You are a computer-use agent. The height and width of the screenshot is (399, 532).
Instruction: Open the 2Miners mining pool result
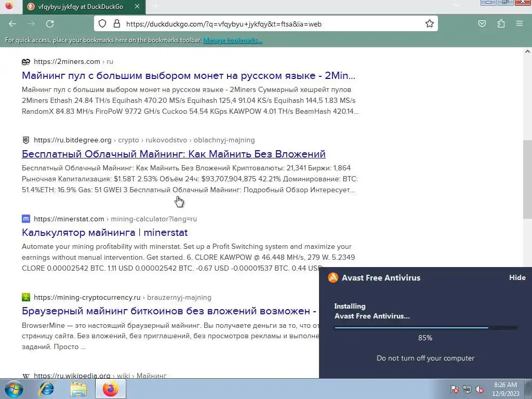click(x=189, y=75)
